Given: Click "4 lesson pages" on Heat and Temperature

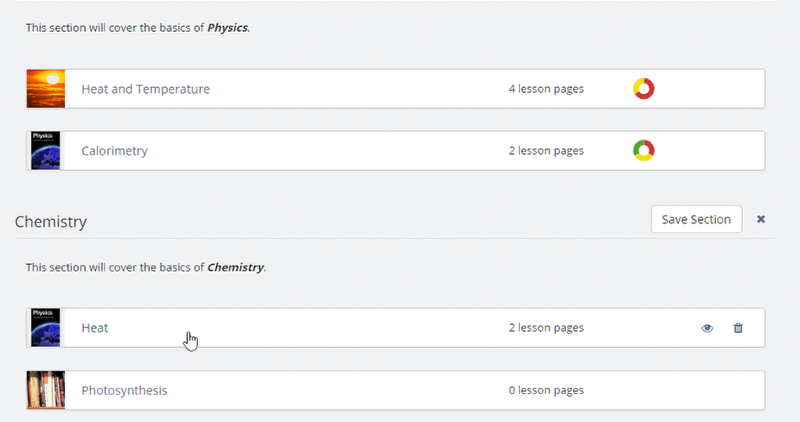Looking at the screenshot, I should click(x=546, y=89).
